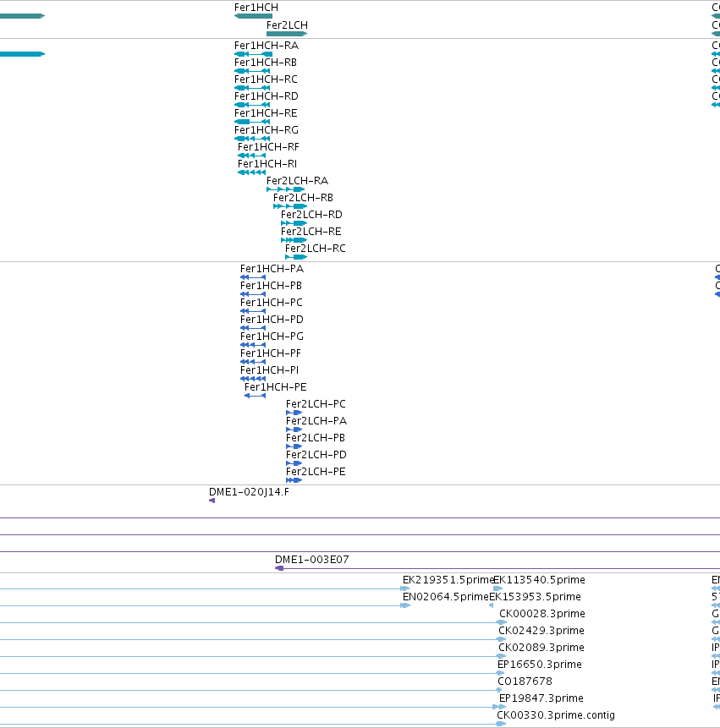Select EST EK219351.5prime
Viewport: 720px width, 728px height.
point(205,588)
